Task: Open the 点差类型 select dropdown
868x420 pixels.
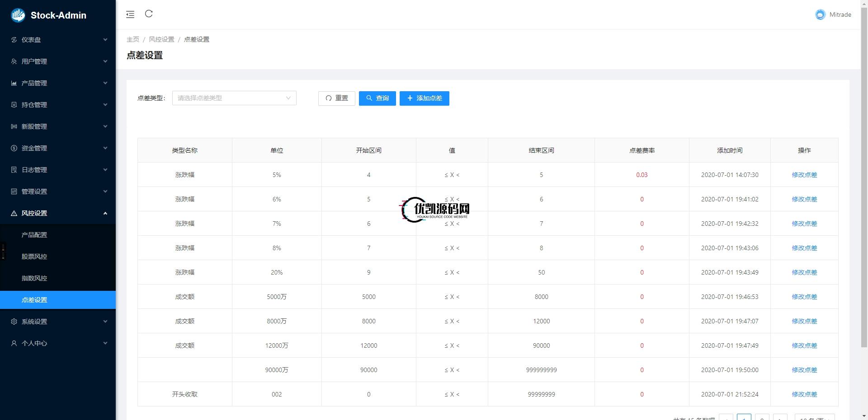Action: pos(234,98)
